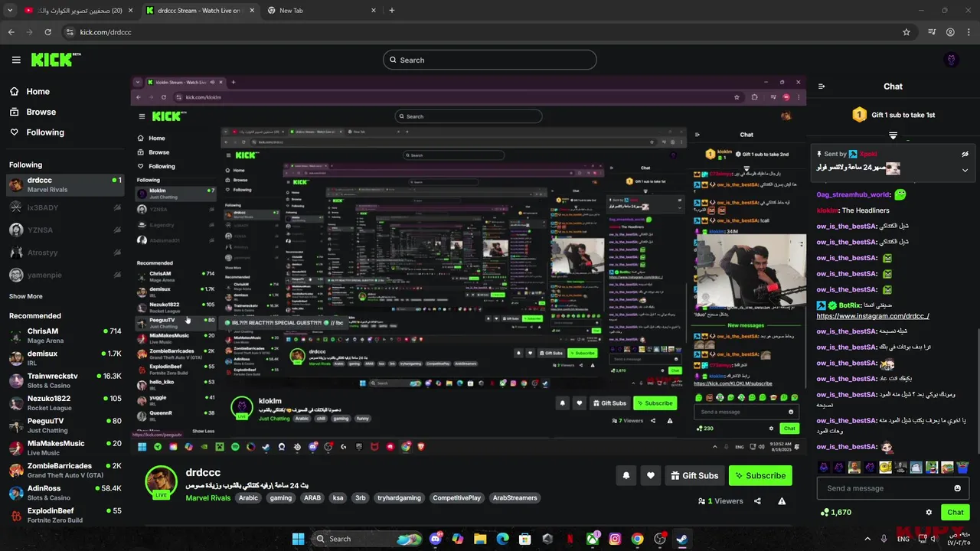Open the profile avatar menu
The height and width of the screenshot is (551, 980).
click(952, 60)
